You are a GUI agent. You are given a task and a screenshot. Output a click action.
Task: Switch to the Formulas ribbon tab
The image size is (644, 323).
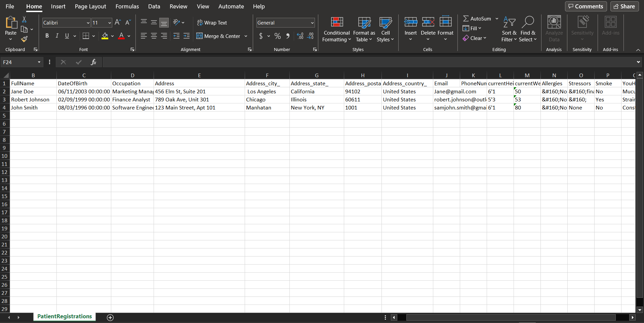[x=127, y=6]
